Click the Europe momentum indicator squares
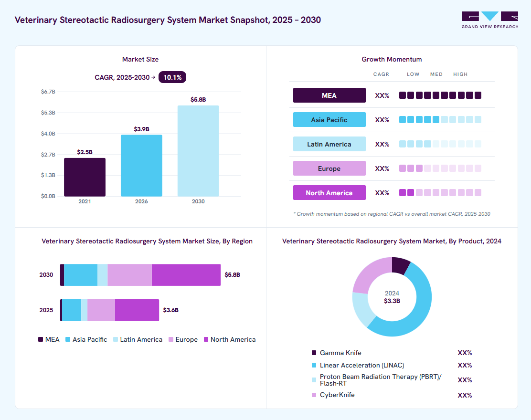This screenshot has height=420, width=531. tap(440, 168)
